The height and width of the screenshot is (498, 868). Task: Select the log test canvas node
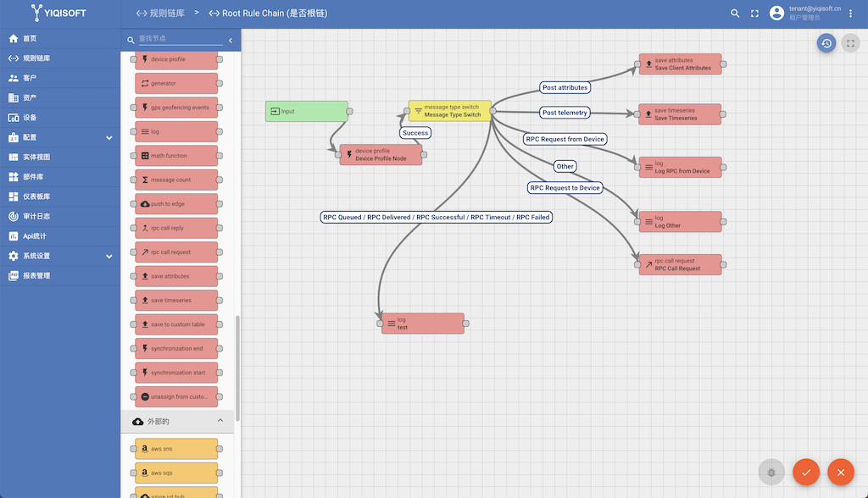423,324
